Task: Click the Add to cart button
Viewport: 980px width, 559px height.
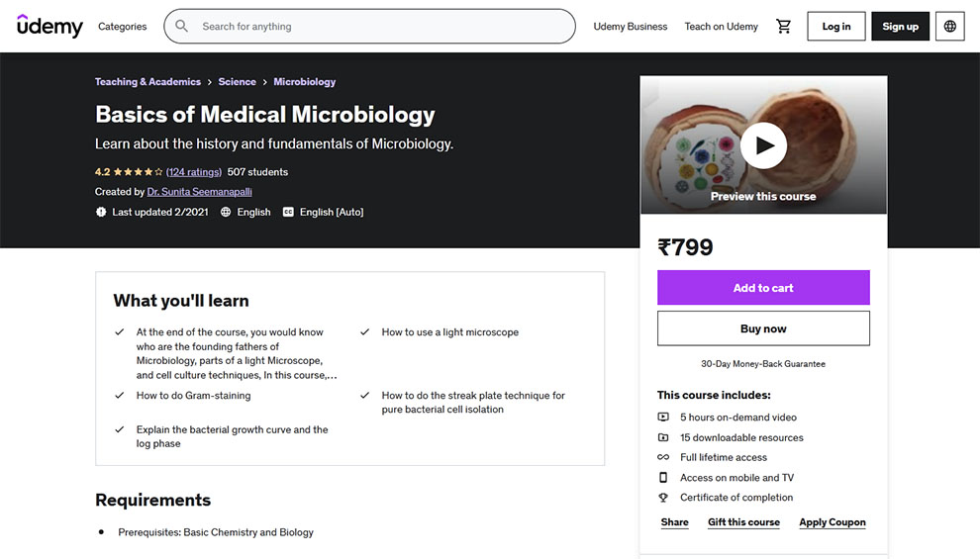Action: [763, 288]
